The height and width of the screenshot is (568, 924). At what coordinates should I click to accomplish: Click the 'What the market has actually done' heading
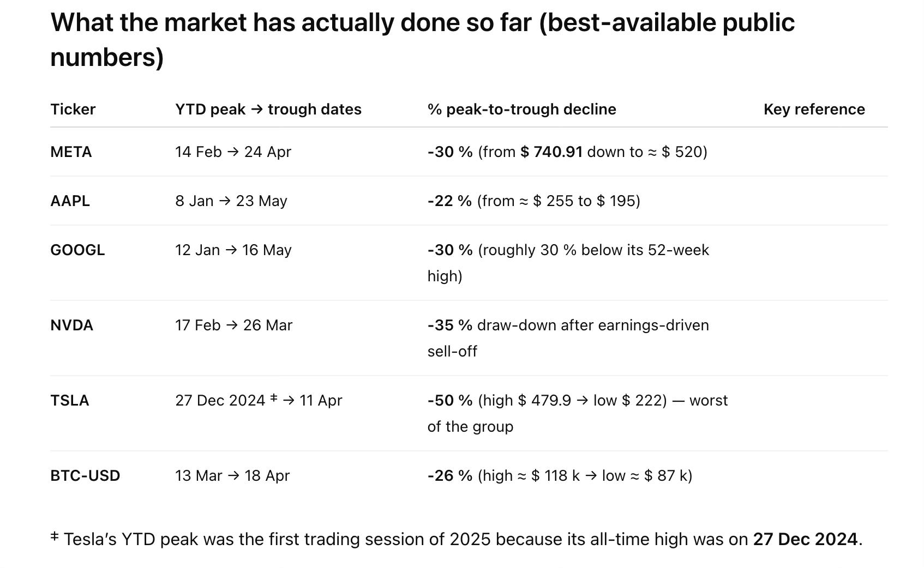point(423,39)
